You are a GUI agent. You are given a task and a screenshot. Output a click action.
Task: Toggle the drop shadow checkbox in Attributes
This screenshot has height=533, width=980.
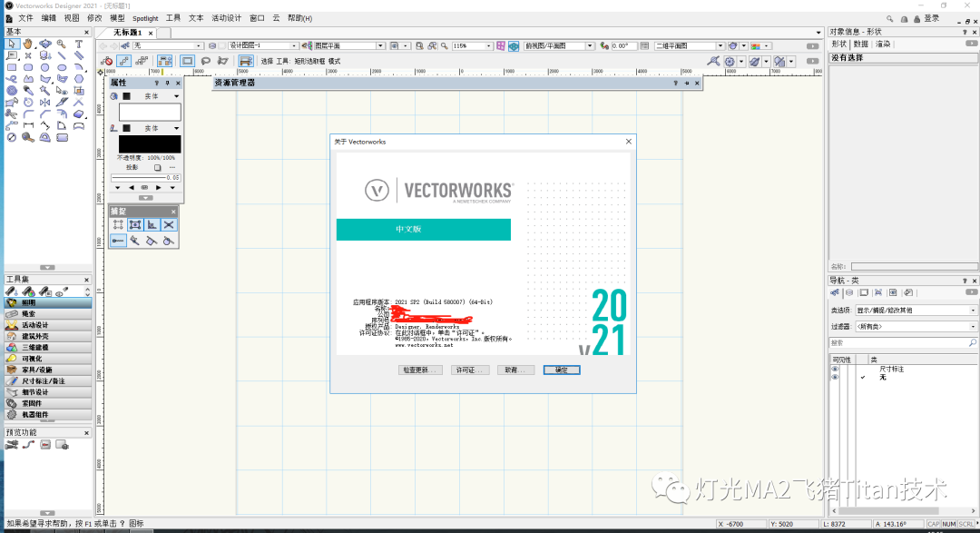click(x=158, y=168)
